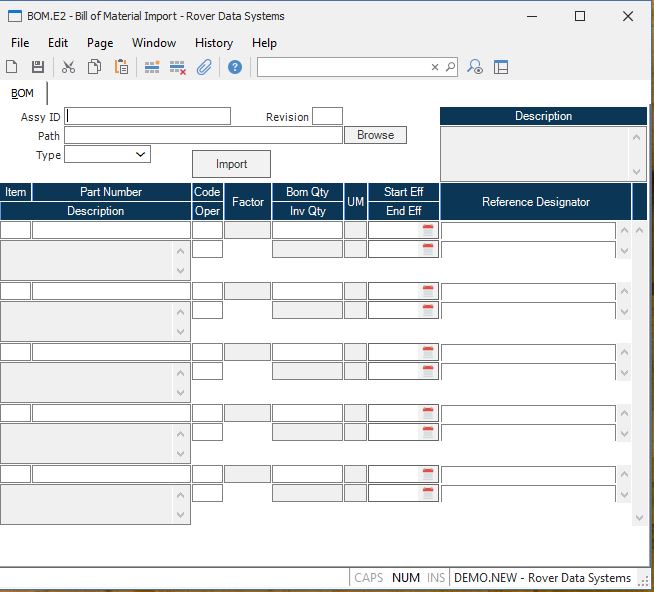
Task: Clear the toolbar search box with X
Action: coord(435,67)
